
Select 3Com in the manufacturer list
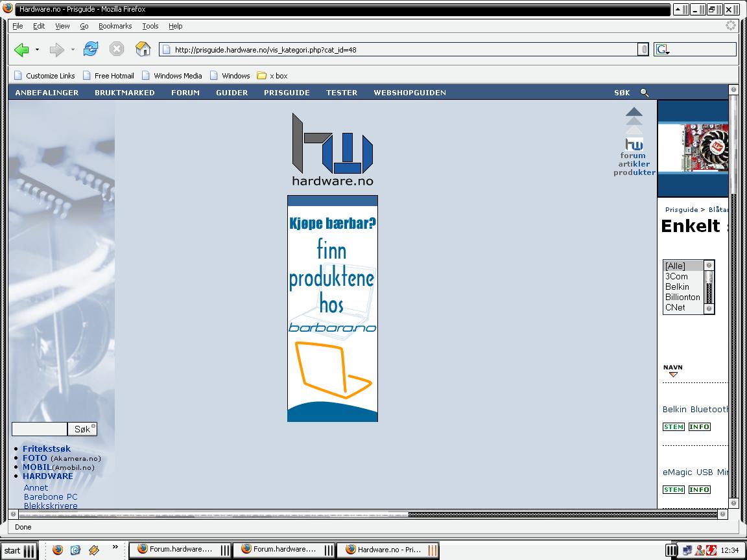click(x=683, y=276)
